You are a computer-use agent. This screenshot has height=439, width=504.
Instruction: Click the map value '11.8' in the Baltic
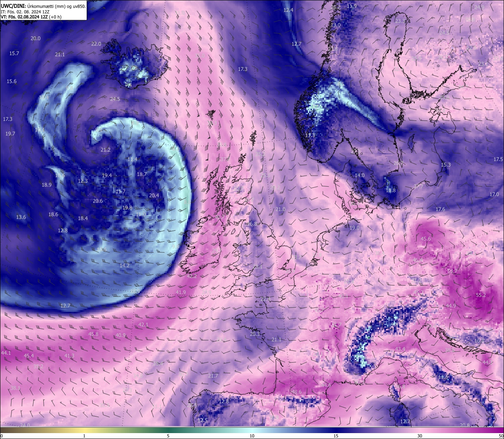[391, 190]
